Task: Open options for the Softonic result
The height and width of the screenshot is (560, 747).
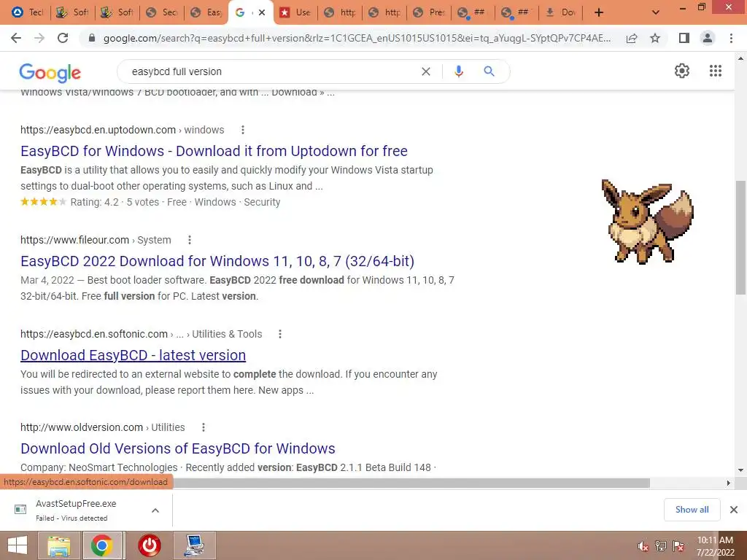Action: tap(280, 334)
